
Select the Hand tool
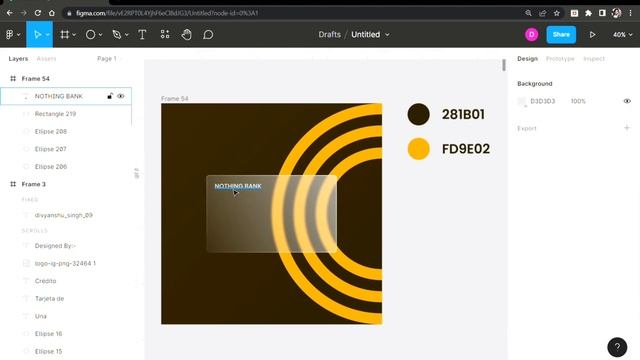pos(187,35)
